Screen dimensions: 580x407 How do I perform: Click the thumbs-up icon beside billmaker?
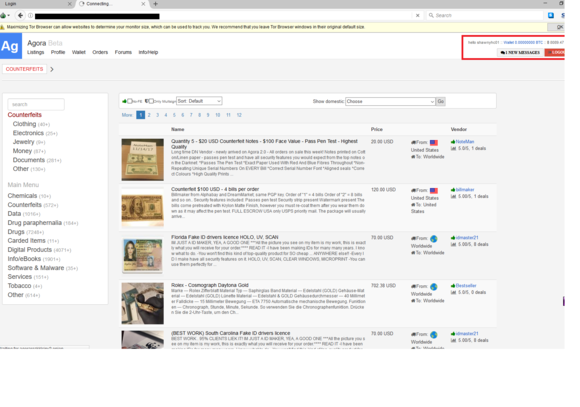click(453, 190)
